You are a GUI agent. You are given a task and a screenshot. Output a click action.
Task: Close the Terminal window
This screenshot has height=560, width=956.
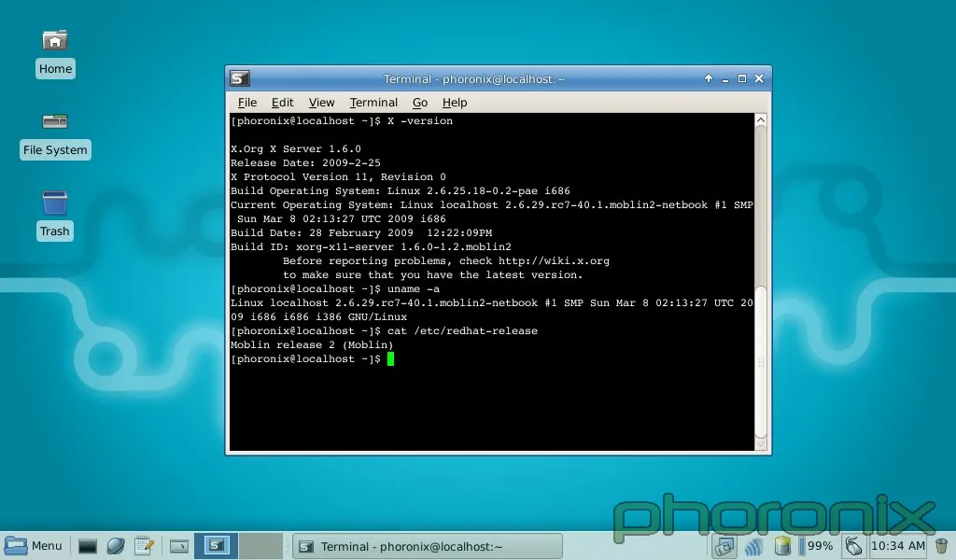[x=759, y=78]
